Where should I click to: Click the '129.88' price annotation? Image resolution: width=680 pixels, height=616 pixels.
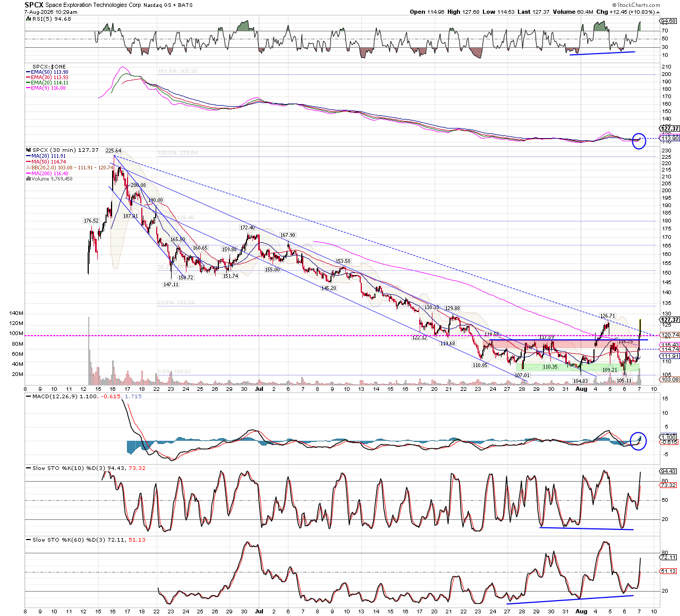click(x=453, y=309)
